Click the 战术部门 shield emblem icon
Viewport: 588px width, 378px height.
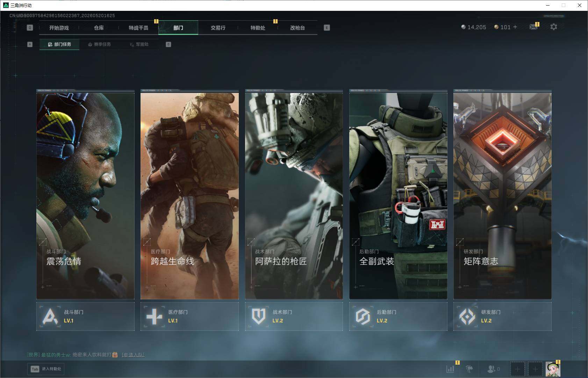pos(259,317)
